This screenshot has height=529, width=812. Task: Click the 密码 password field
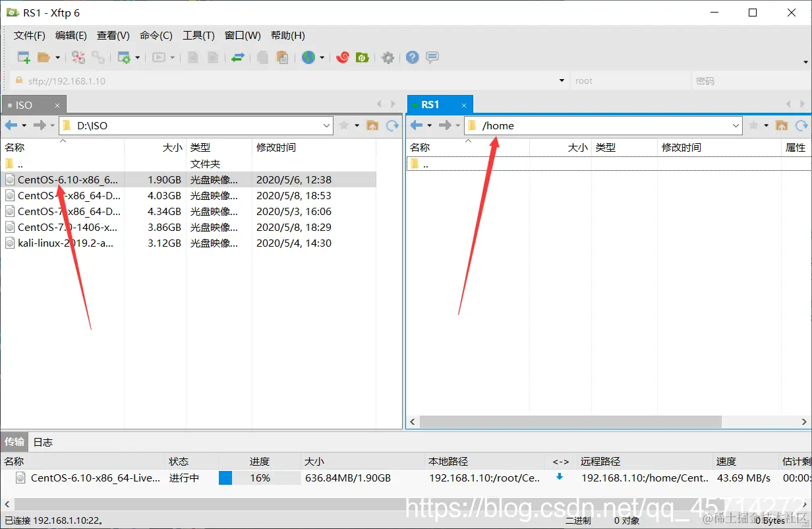749,81
